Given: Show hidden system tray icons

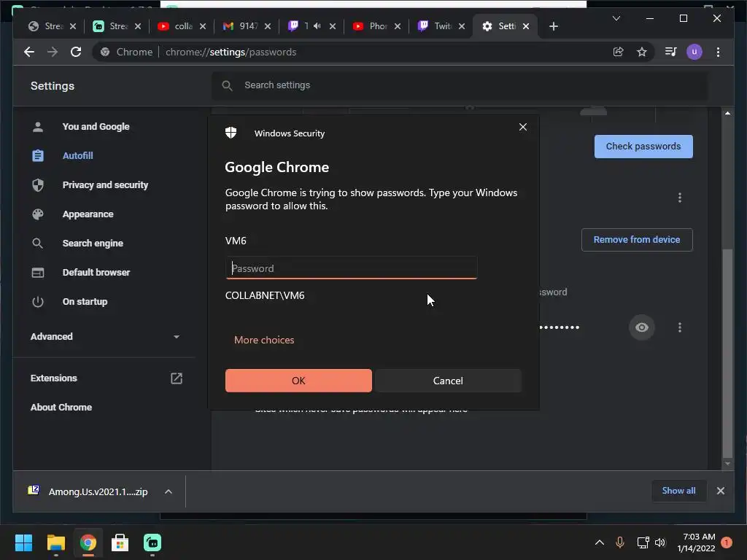Looking at the screenshot, I should [x=600, y=542].
